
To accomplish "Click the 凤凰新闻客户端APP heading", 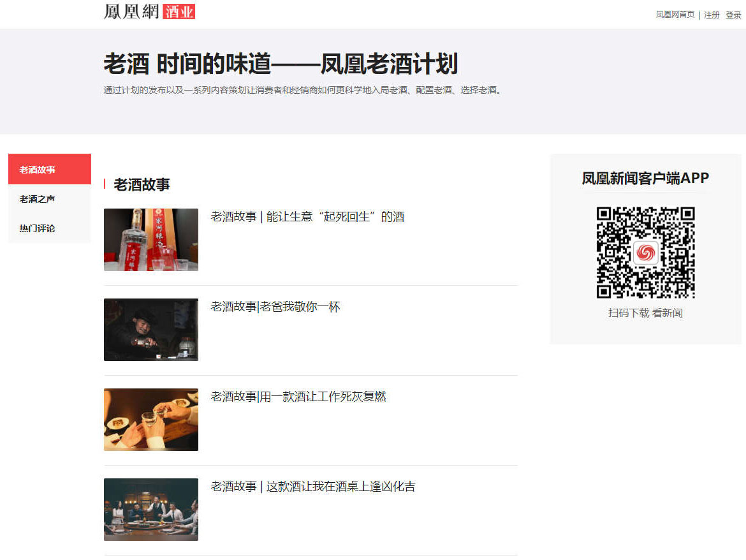I will [x=646, y=178].
